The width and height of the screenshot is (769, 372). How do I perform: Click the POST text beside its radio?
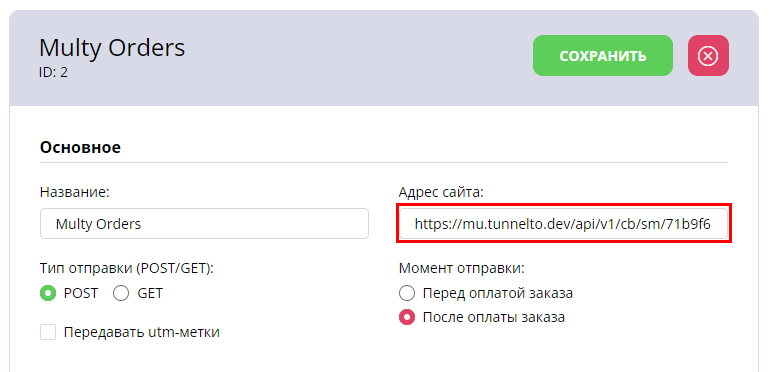click(81, 293)
